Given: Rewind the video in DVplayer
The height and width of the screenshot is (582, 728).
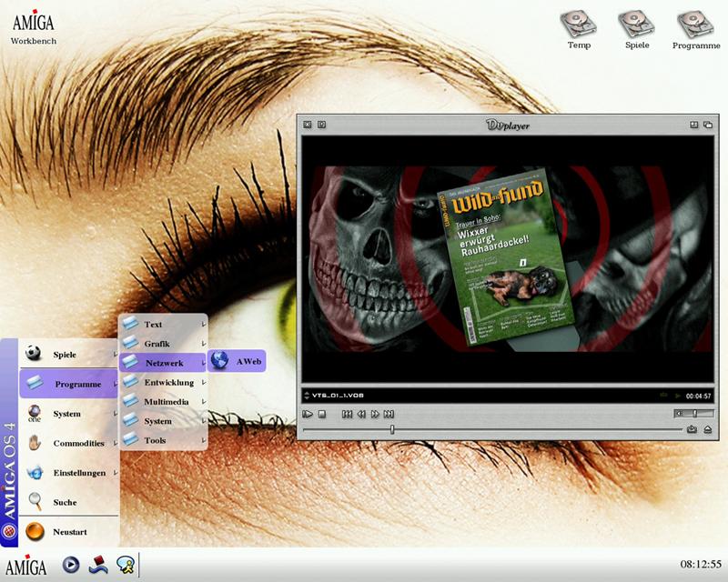Looking at the screenshot, I should pyautogui.click(x=361, y=414).
